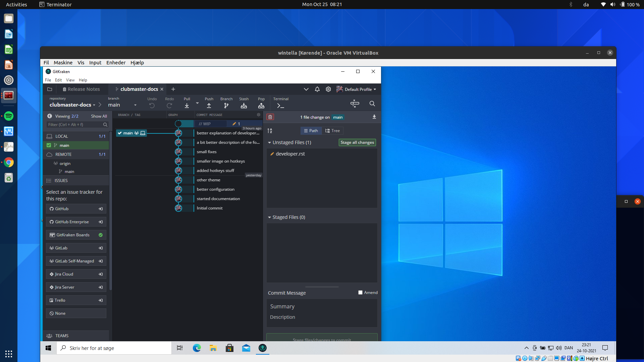Uncheck the local main branch checkbox

point(49,145)
